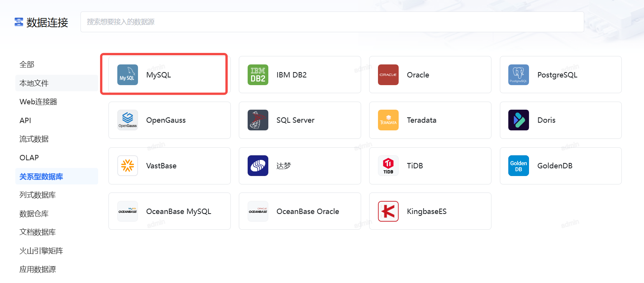
Task: Click the SQL Server logo icon
Action: click(258, 120)
